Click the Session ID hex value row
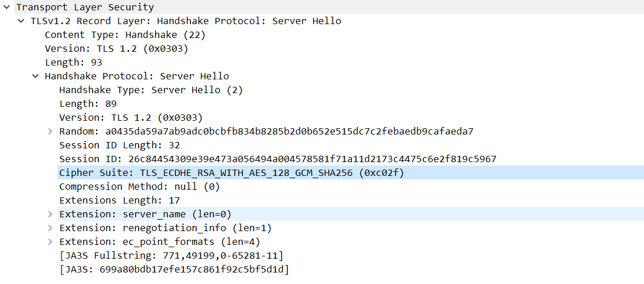Image resolution: width=644 pixels, height=284 pixels. click(x=277, y=159)
